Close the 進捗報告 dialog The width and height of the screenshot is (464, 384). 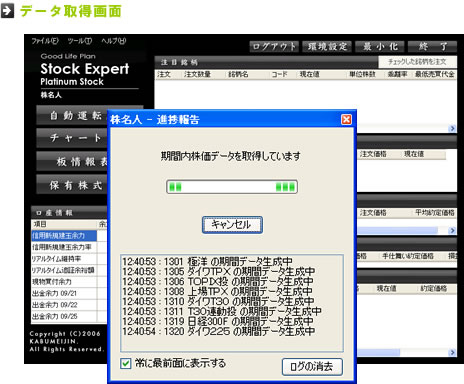346,119
